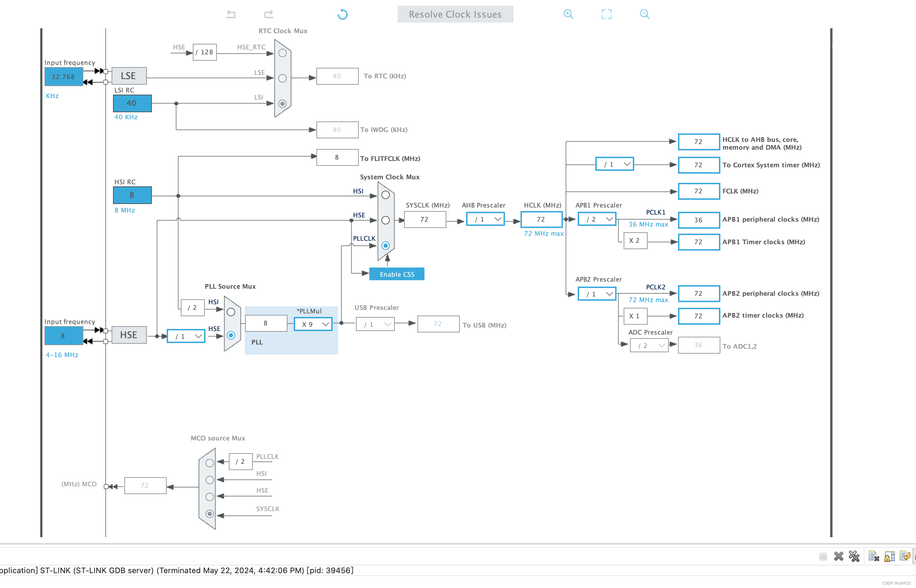Click Cortex System timer 72 field
Viewport: 916px width, 588px height.
(x=698, y=165)
